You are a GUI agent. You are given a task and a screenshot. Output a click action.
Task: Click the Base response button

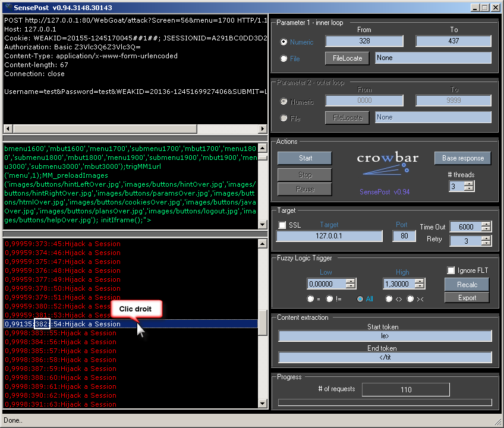point(463,158)
